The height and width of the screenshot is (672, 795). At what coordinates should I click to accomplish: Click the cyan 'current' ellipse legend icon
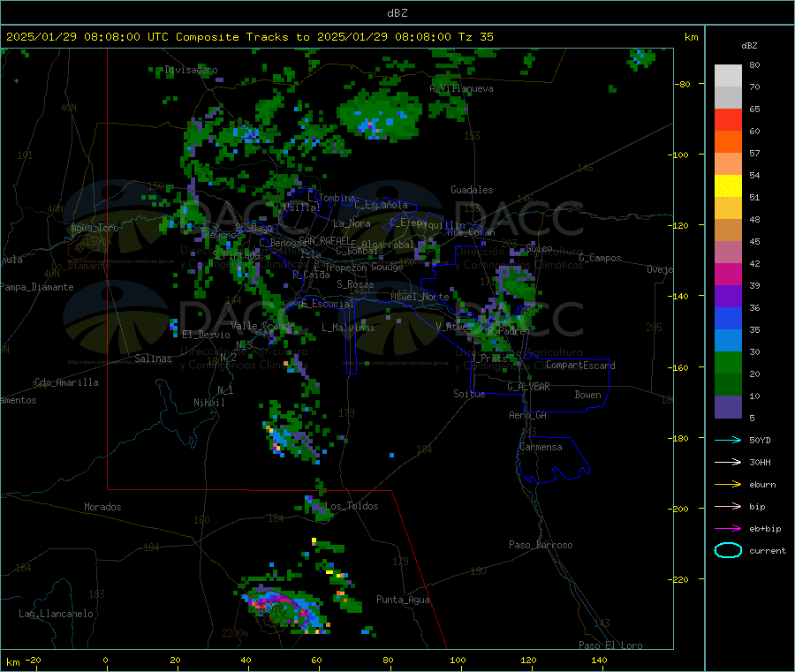pyautogui.click(x=728, y=550)
